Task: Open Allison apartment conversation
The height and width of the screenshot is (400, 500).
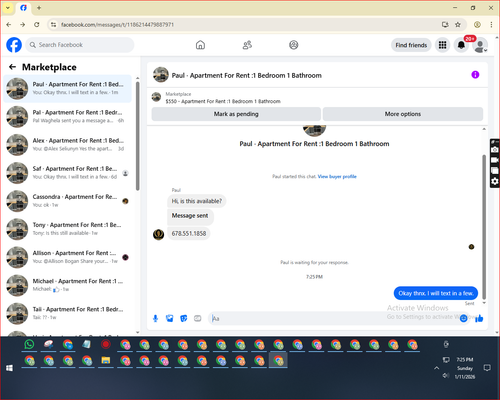Action: [x=68, y=257]
